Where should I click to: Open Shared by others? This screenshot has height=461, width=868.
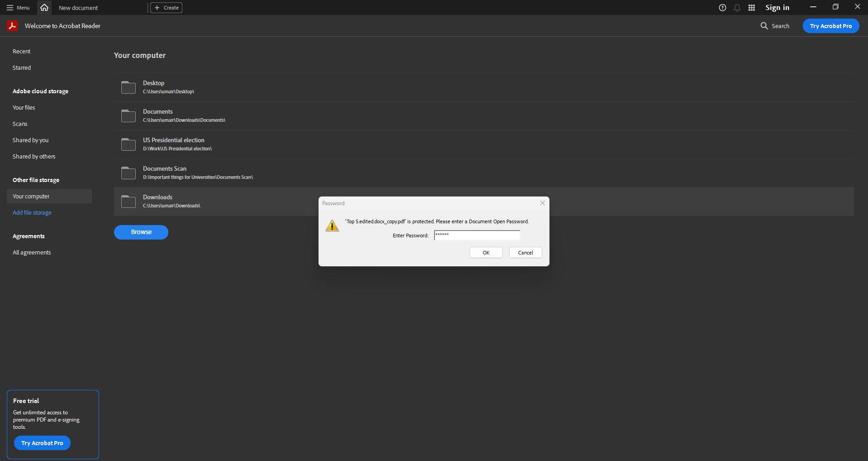click(x=34, y=156)
